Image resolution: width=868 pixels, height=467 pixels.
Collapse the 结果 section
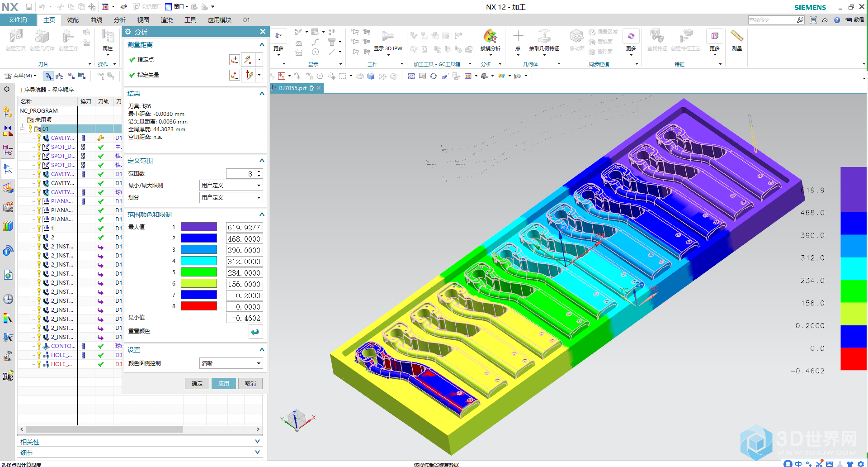[x=261, y=94]
